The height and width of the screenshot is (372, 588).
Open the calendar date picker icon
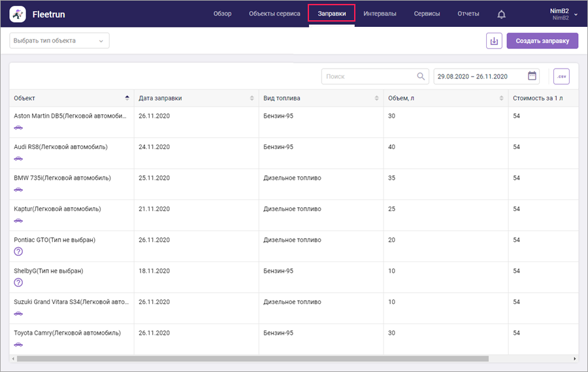pyautogui.click(x=532, y=76)
